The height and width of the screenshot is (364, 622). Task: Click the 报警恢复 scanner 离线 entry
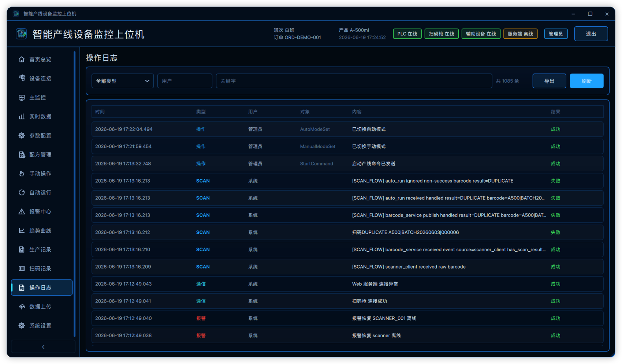click(347, 335)
